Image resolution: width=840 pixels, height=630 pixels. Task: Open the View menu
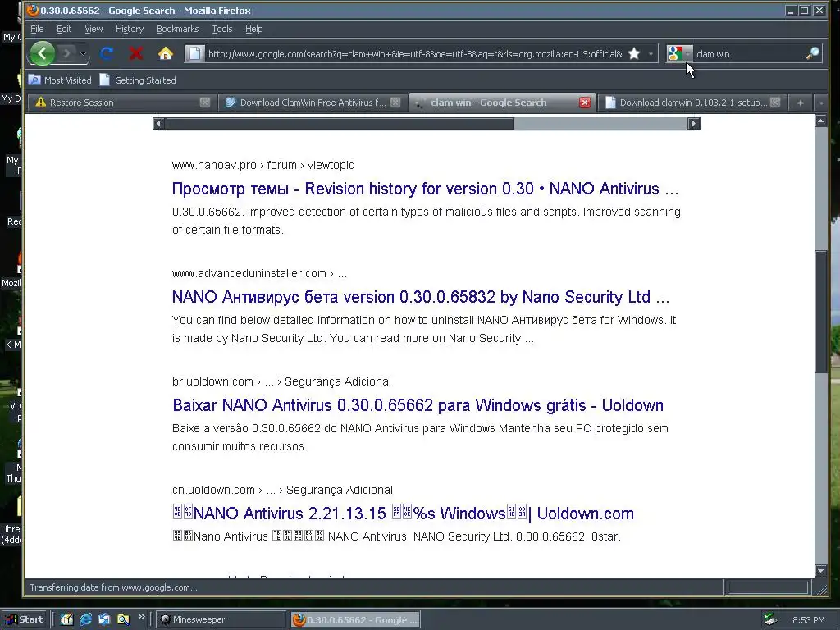pyautogui.click(x=94, y=29)
